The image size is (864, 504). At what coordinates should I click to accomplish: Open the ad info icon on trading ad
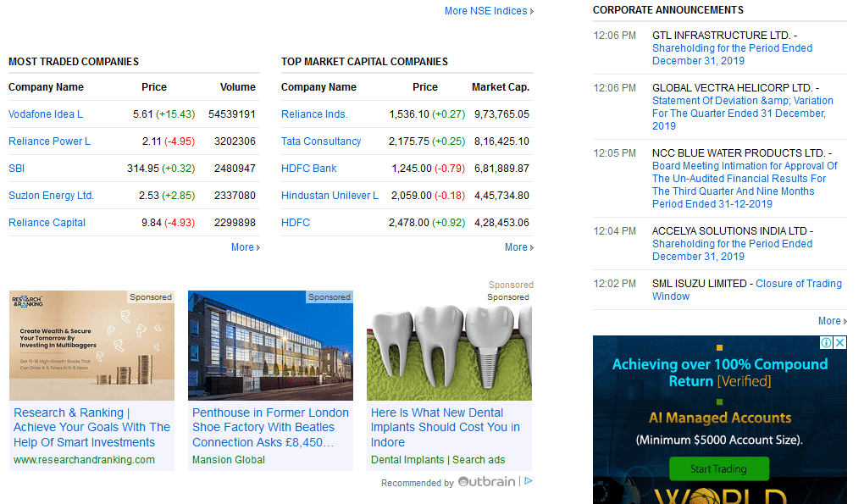click(827, 342)
